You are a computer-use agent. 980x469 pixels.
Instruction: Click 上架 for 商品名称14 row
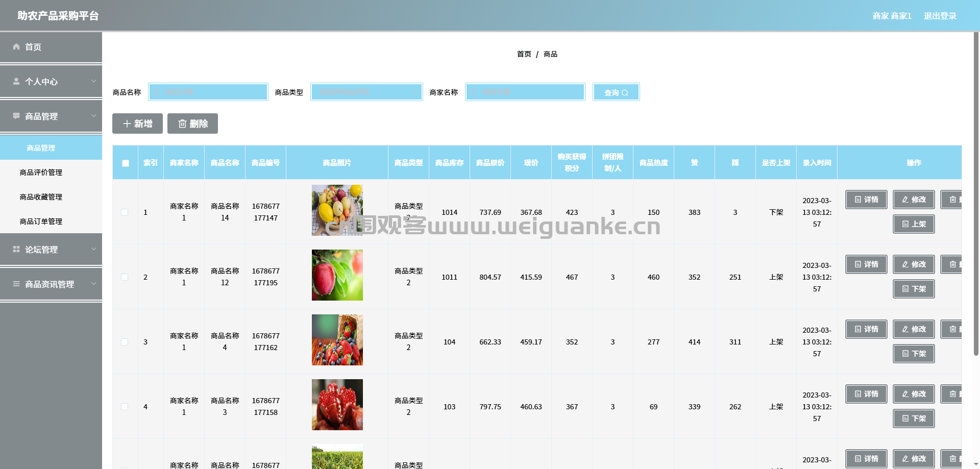coord(914,224)
